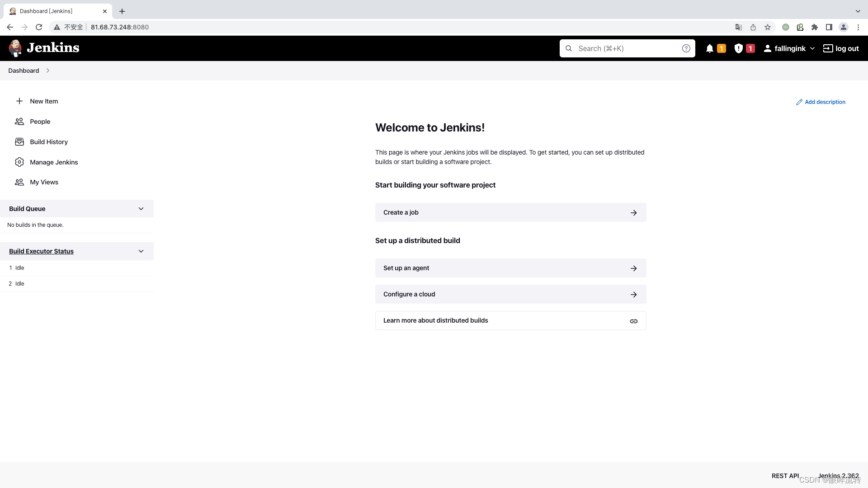Screen dimensions: 868x488
Task: Click the Add description pencil link
Action: (x=821, y=102)
